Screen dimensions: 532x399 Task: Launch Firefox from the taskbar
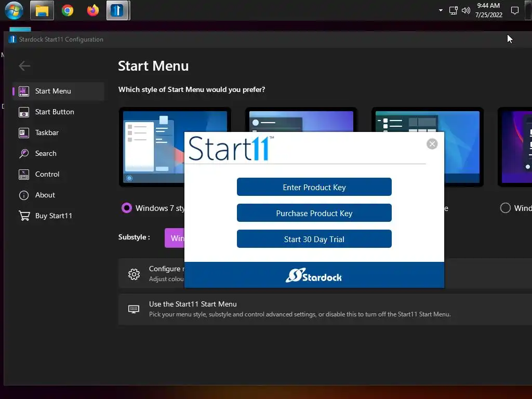point(92,10)
